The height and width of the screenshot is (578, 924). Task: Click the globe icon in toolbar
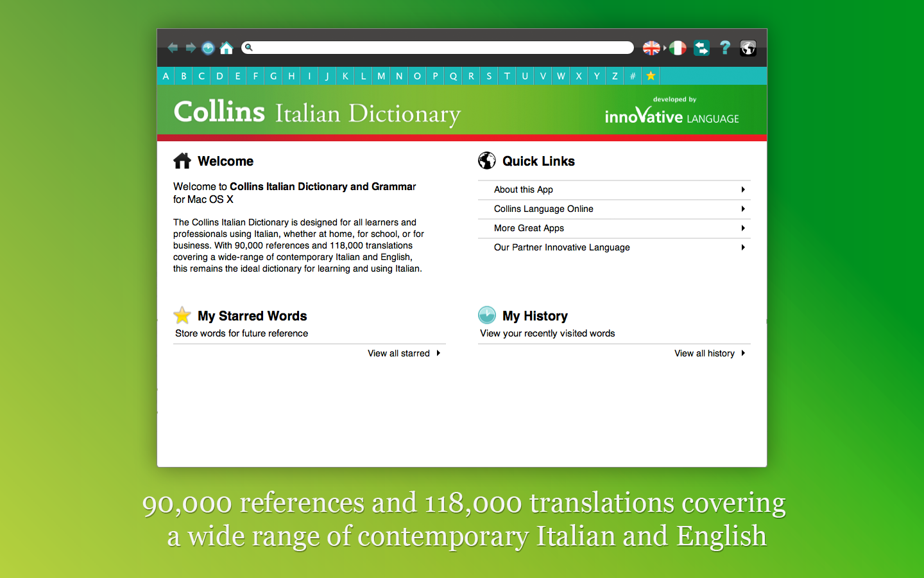748,48
